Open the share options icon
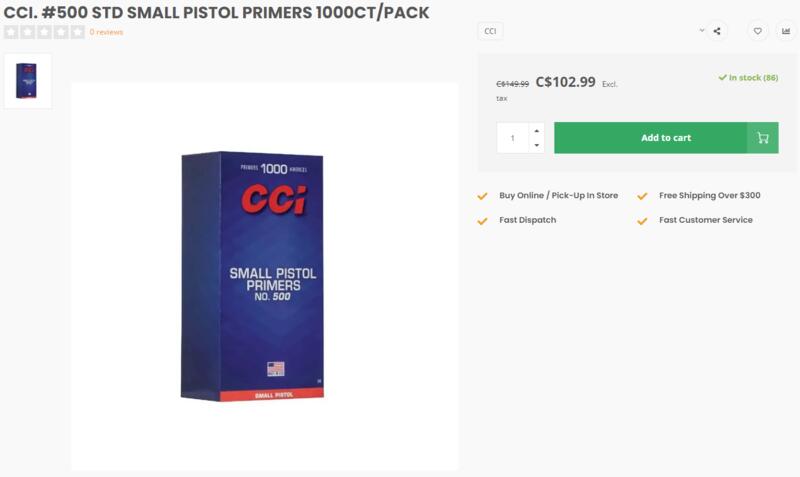Screen dimensions: 800x477 [717, 31]
